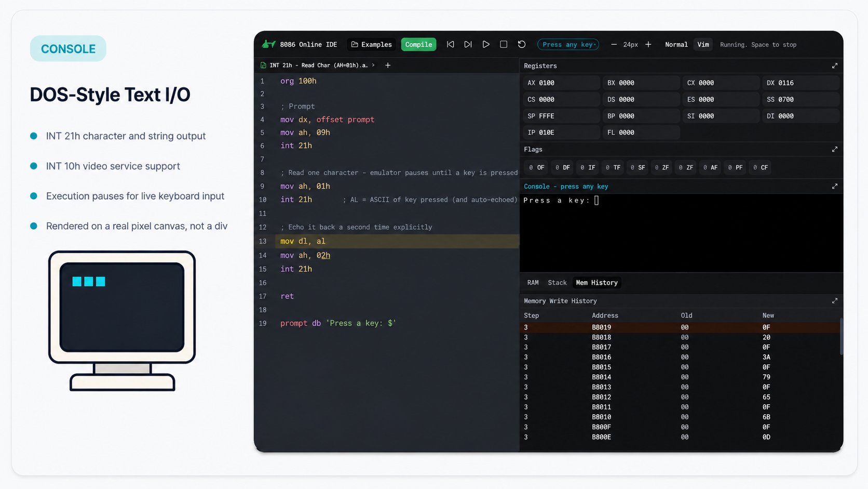Click the SS register value 0700
Viewport: 868px width, 489px height.
[786, 100]
